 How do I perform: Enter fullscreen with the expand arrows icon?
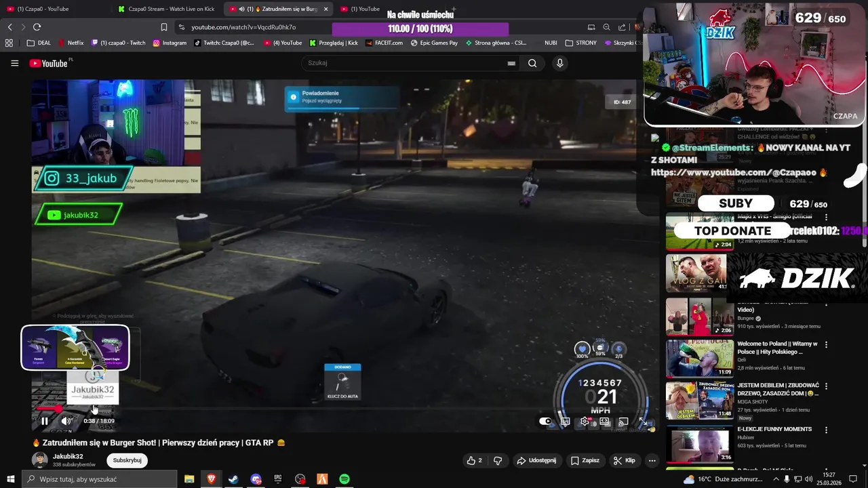click(643, 421)
